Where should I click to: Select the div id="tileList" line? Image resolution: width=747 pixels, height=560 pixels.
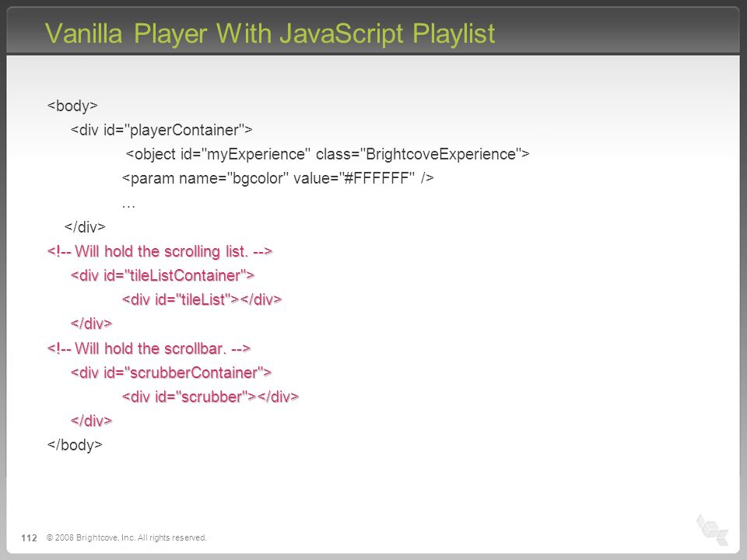point(202,299)
